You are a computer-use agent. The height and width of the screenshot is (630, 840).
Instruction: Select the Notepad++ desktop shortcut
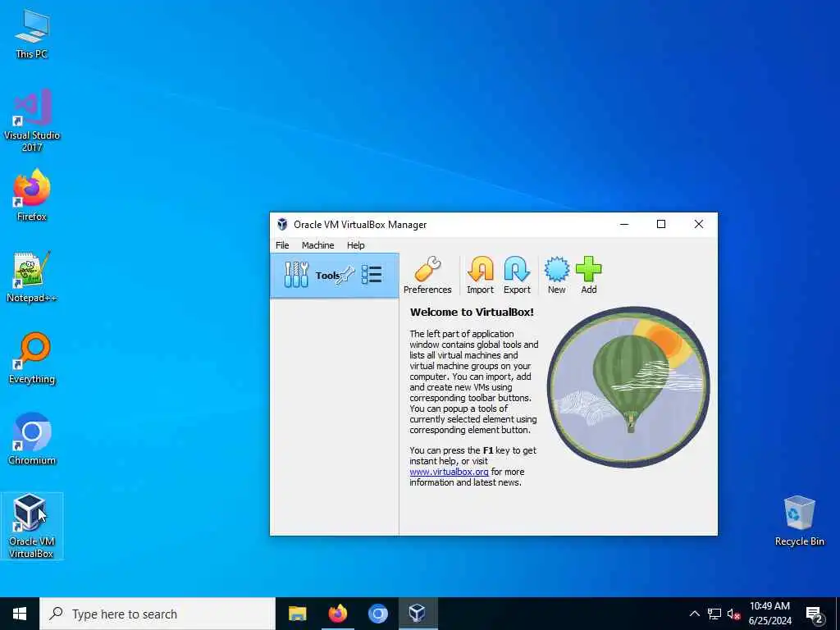pyautogui.click(x=32, y=277)
